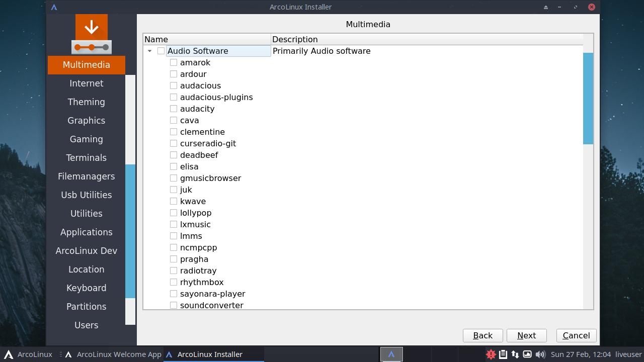Select the kwave row text
This screenshot has height=362, width=644.
click(x=193, y=201)
